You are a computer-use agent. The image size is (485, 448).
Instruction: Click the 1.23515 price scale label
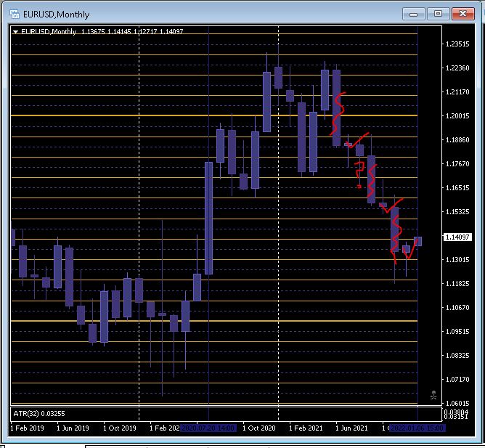[x=457, y=44]
